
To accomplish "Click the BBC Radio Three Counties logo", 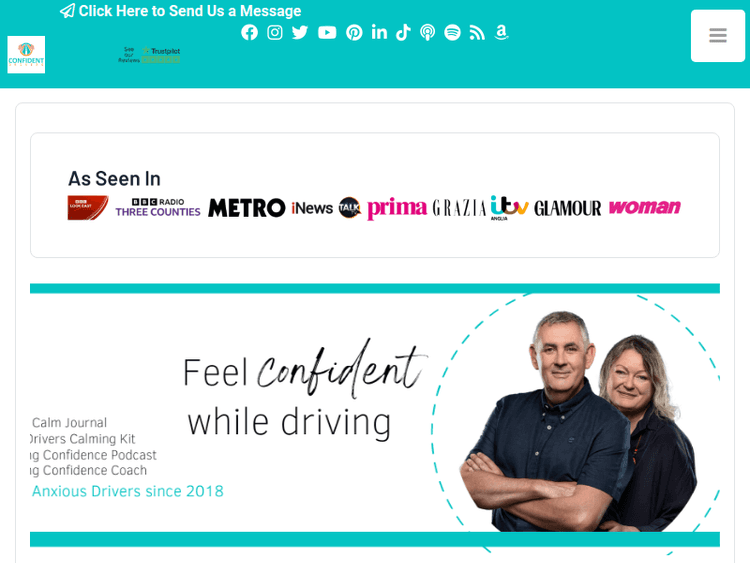I will coord(158,208).
